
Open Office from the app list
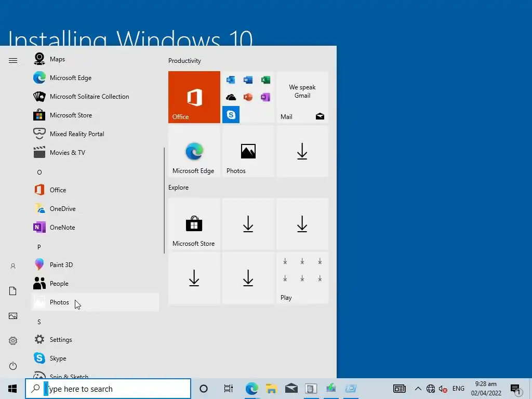(x=95, y=190)
